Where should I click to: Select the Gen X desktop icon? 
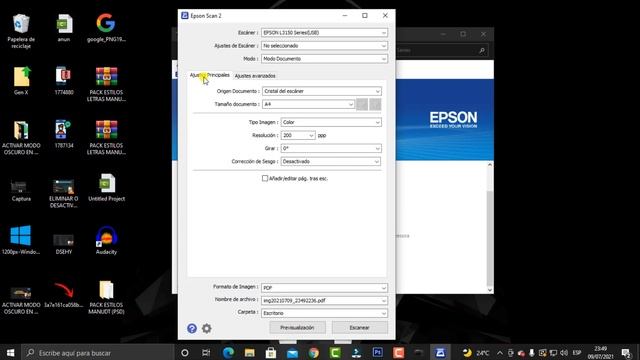coord(21,81)
